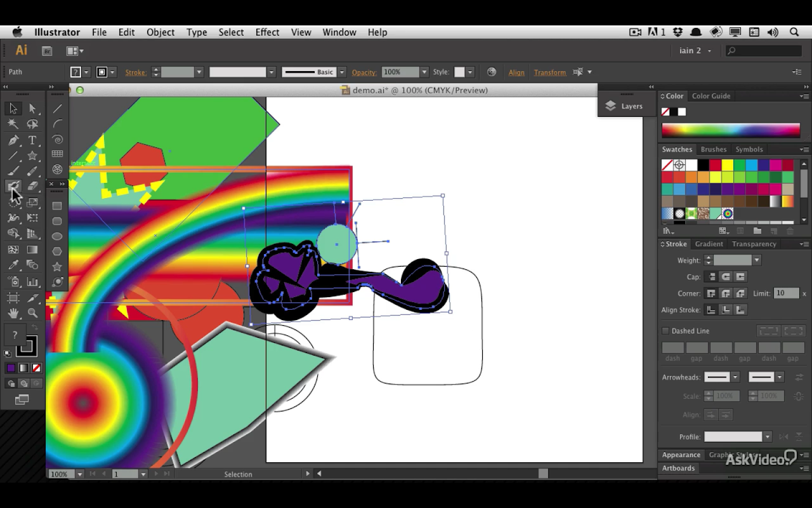Select the Pen tool
This screenshot has width=812, height=508.
pyautogui.click(x=13, y=140)
